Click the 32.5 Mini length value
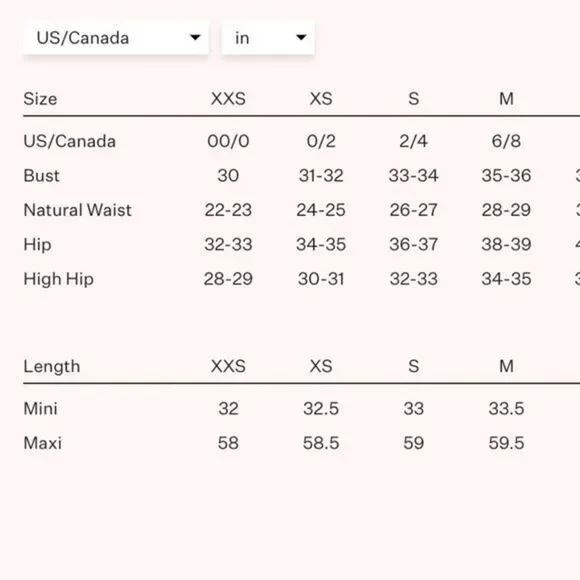 [321, 409]
